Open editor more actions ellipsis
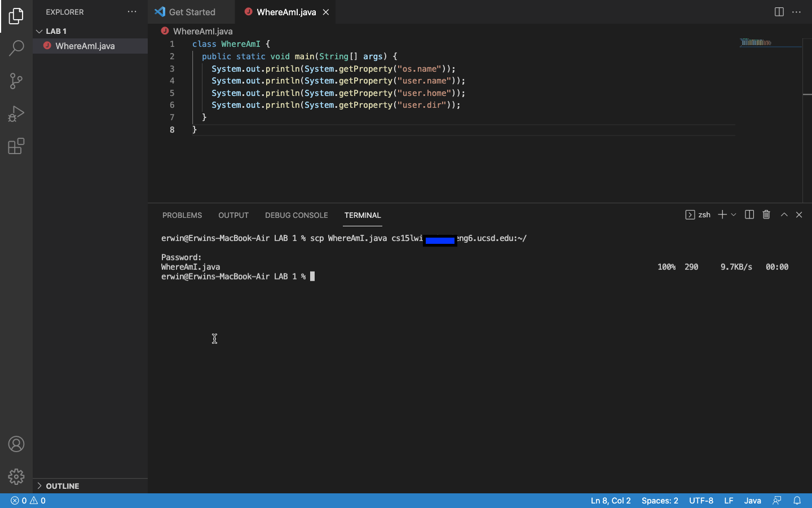This screenshot has height=508, width=812. 796,12
